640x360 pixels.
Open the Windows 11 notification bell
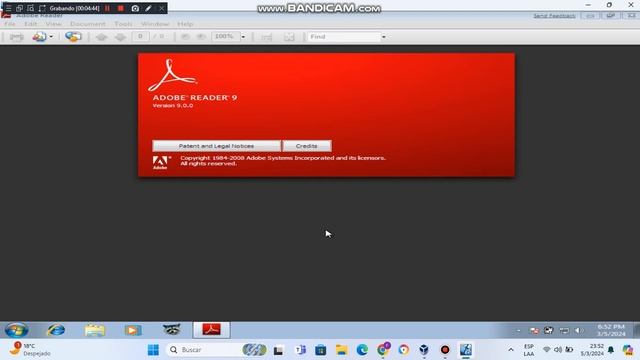click(x=611, y=350)
